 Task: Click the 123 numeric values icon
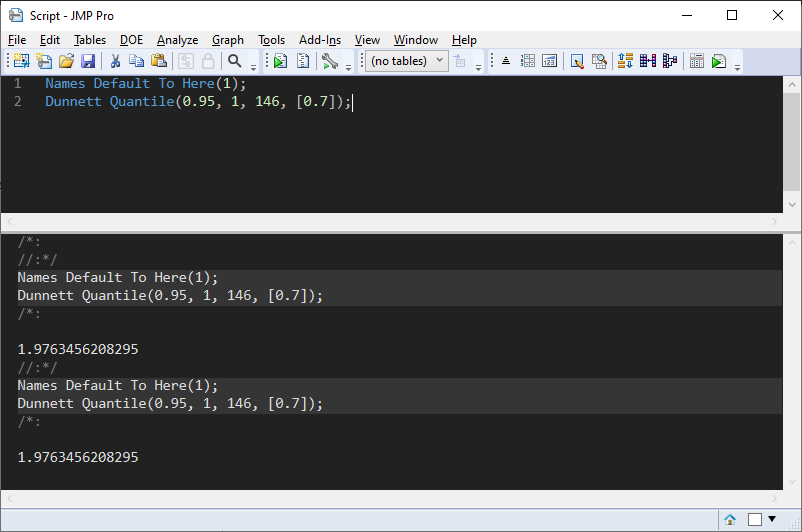coord(550,61)
